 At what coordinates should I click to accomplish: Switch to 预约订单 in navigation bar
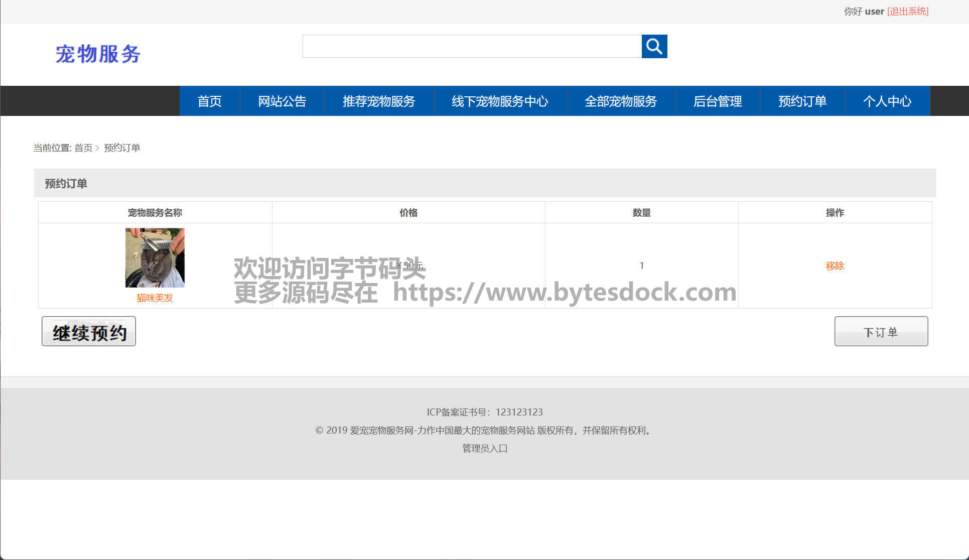pyautogui.click(x=802, y=101)
